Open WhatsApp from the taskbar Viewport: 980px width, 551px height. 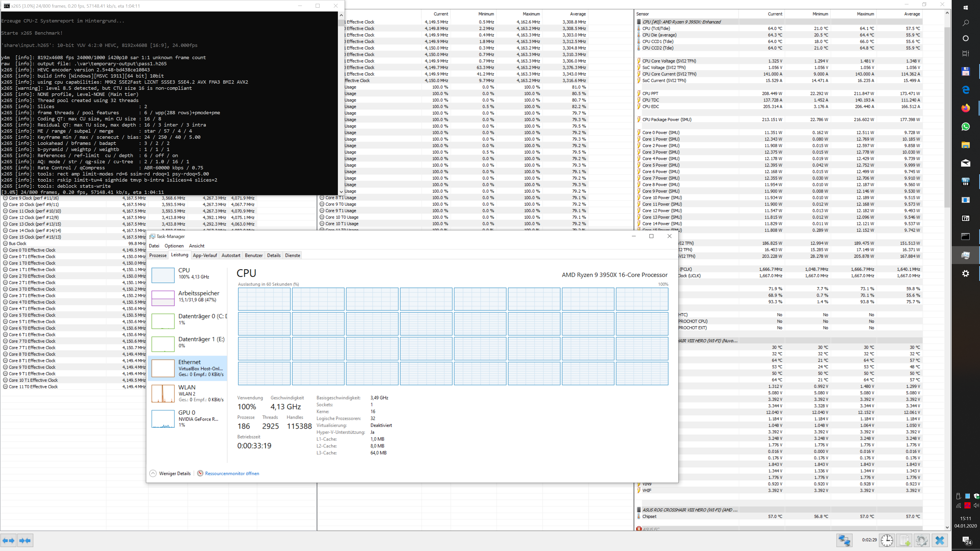(965, 127)
